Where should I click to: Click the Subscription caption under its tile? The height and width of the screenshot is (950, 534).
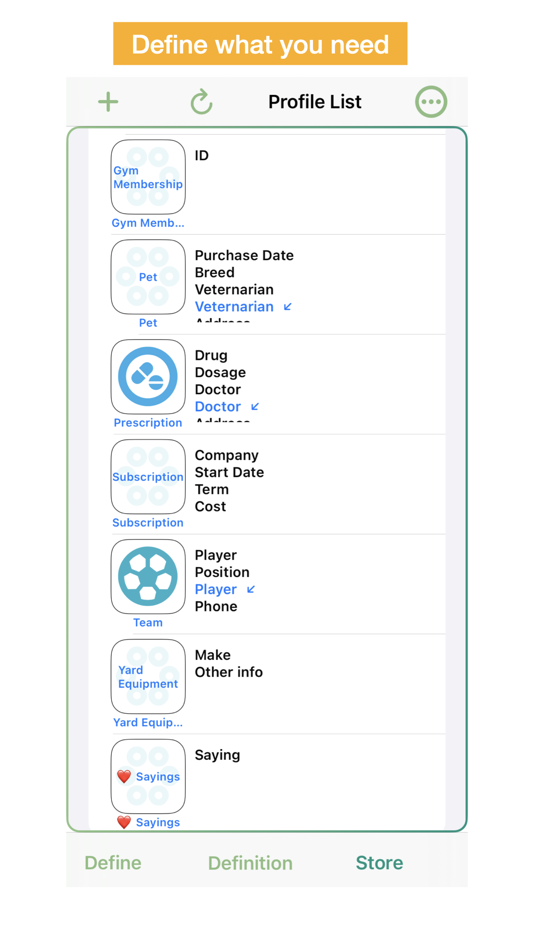(148, 523)
